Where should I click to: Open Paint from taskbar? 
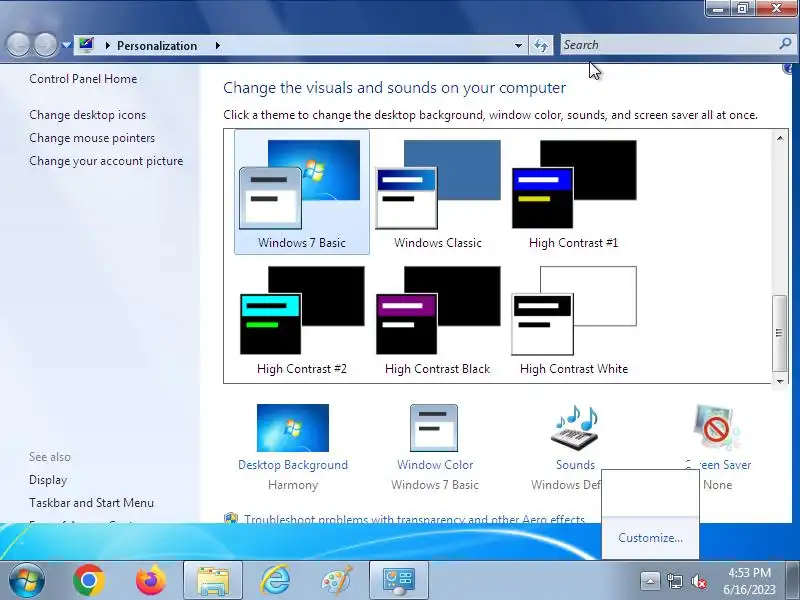pyautogui.click(x=337, y=580)
